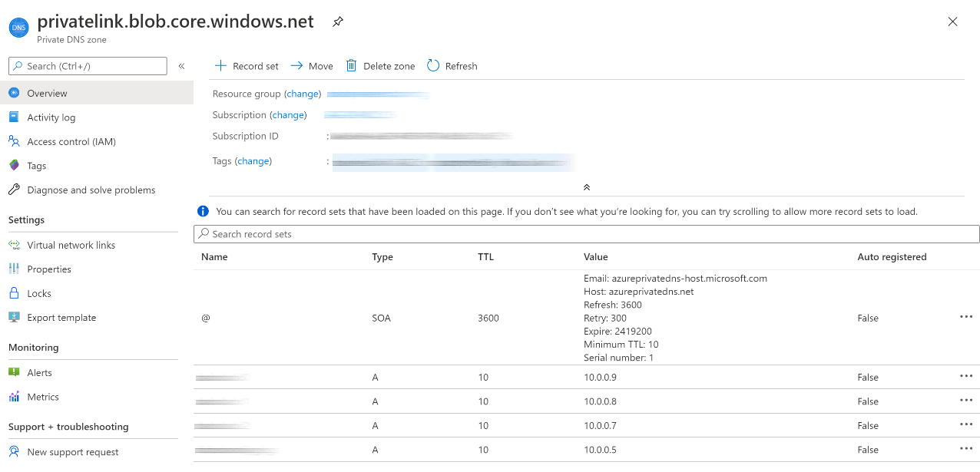Click the DNS zone logo icon

tap(18, 28)
